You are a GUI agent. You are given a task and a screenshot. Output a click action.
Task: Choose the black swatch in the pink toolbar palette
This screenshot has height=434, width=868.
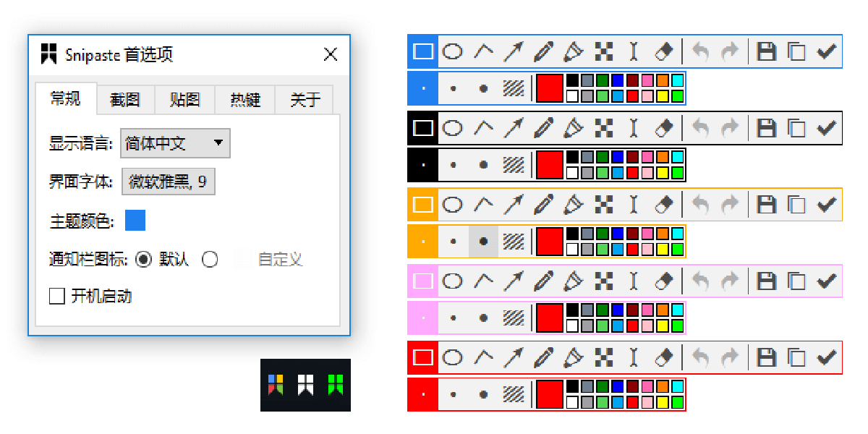click(x=572, y=310)
